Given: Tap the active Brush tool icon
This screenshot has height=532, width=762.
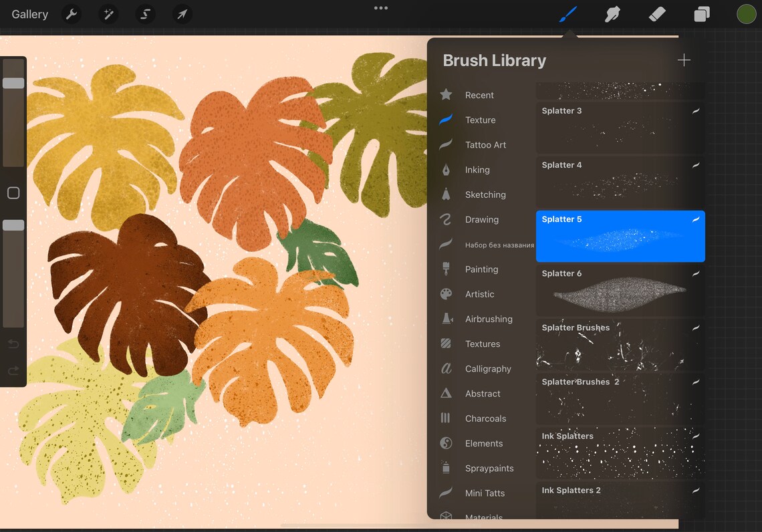Looking at the screenshot, I should (567, 14).
